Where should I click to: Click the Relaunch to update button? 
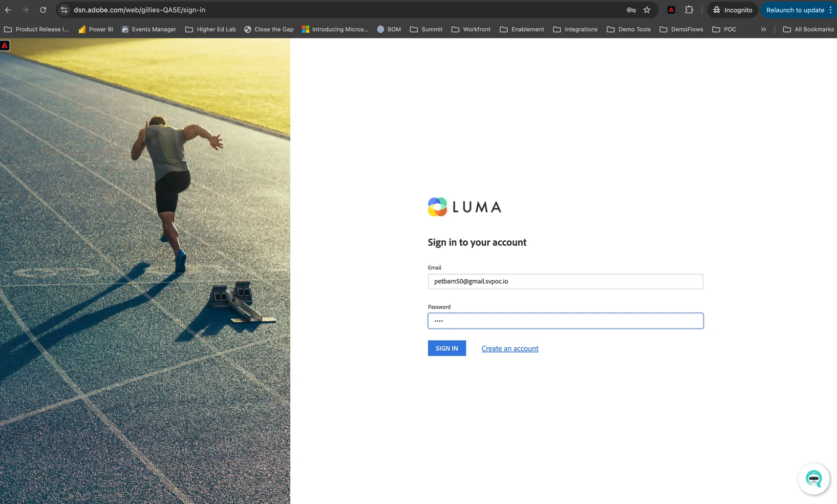(794, 10)
